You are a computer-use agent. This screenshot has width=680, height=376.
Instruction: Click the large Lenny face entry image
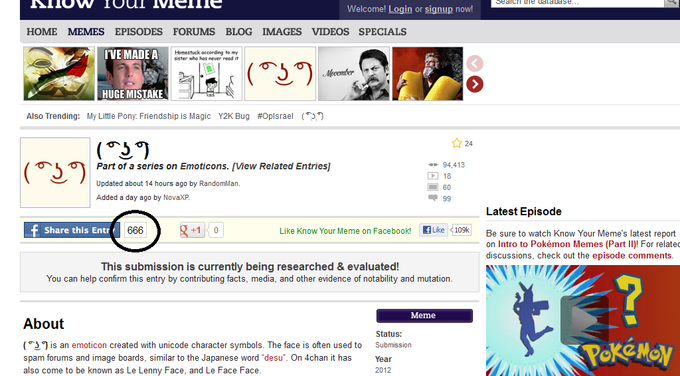55,173
